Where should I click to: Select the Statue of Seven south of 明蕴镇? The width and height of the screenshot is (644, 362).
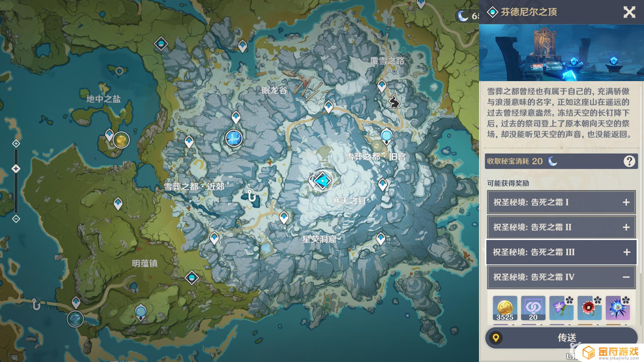[x=141, y=312]
